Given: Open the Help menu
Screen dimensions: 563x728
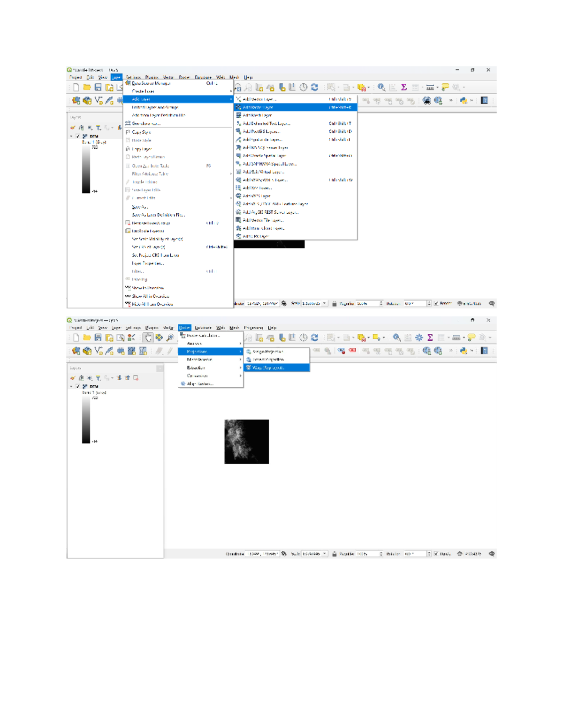Looking at the screenshot, I should [x=248, y=77].
